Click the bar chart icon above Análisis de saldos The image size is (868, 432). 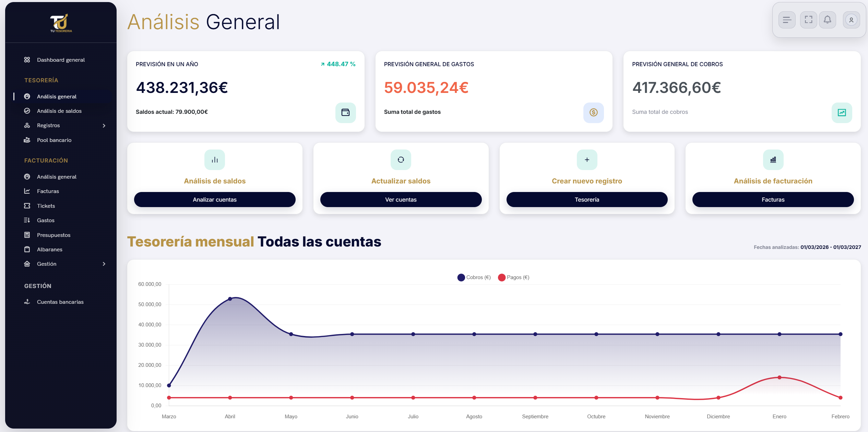(x=215, y=160)
